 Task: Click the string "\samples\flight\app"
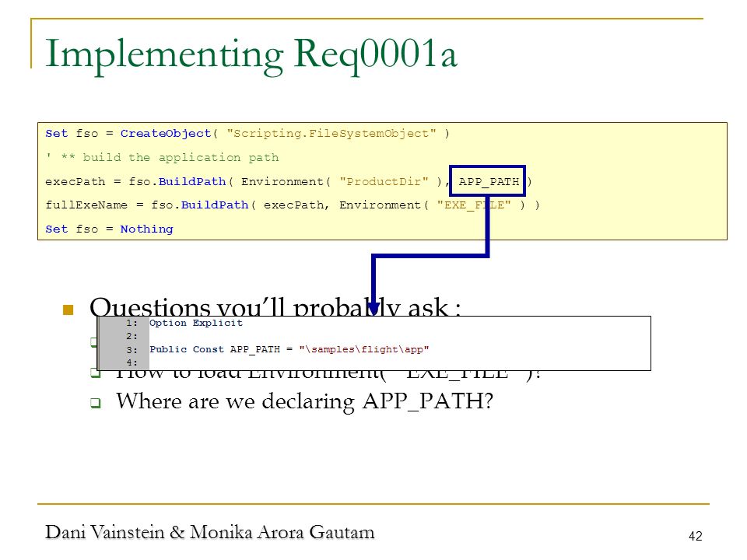click(364, 349)
